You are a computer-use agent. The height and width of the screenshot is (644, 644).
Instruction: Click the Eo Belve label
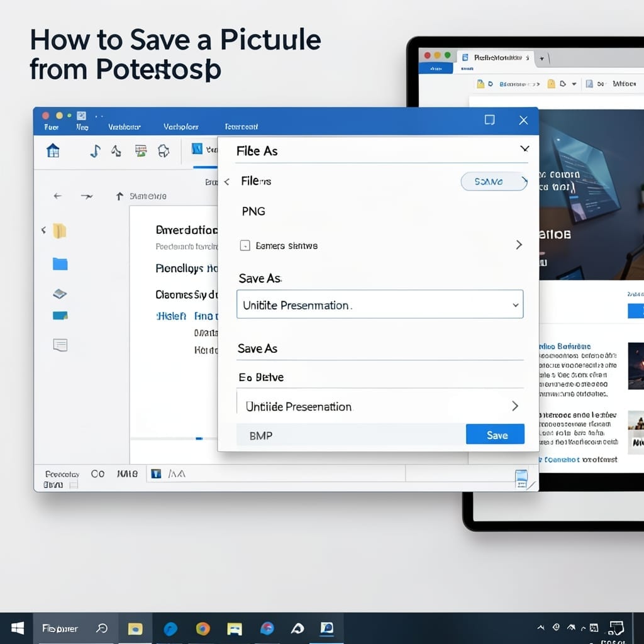click(261, 377)
